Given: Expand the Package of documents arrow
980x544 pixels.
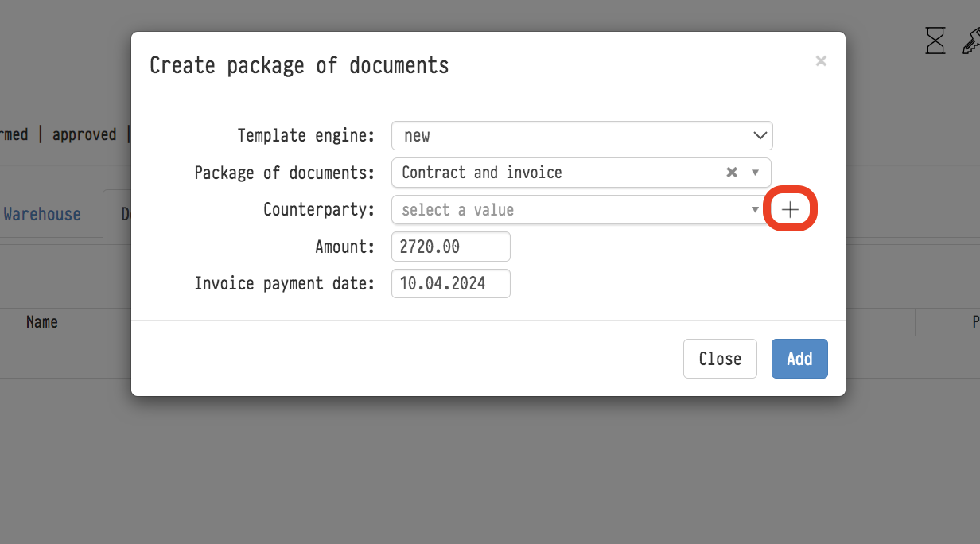Looking at the screenshot, I should [x=756, y=173].
